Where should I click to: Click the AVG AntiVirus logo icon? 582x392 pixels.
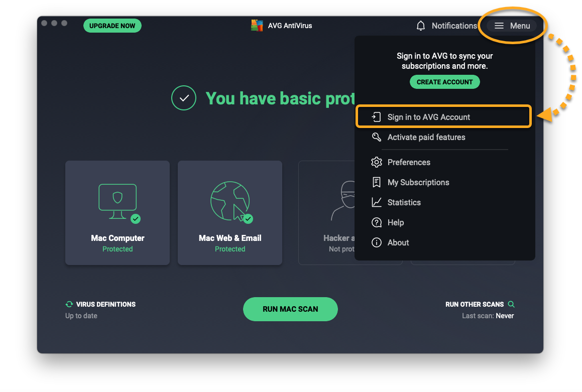tap(257, 26)
